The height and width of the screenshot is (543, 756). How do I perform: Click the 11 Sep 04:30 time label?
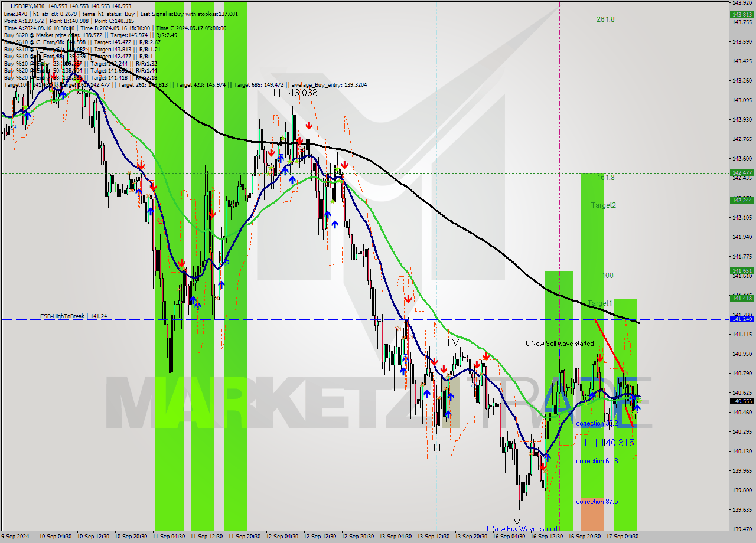point(168,537)
